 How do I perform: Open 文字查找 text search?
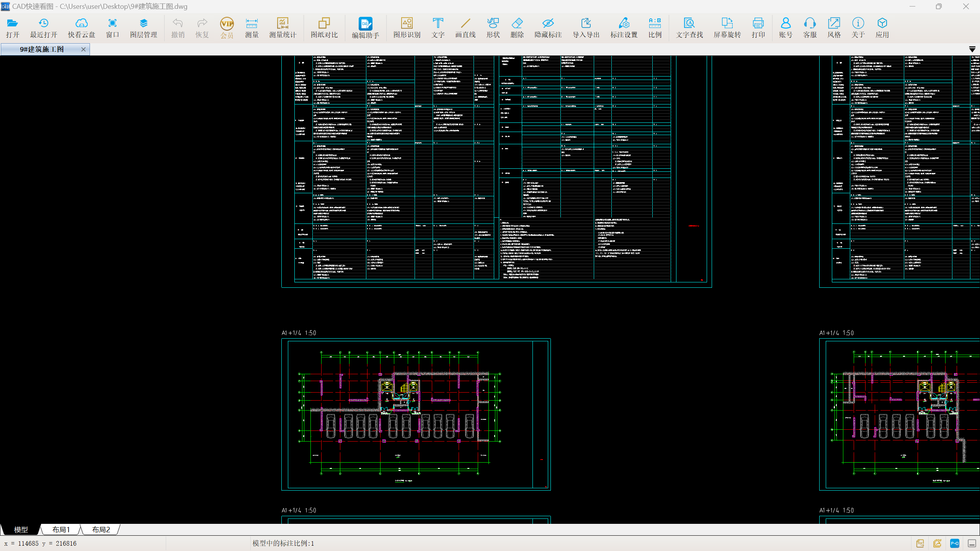[689, 28]
